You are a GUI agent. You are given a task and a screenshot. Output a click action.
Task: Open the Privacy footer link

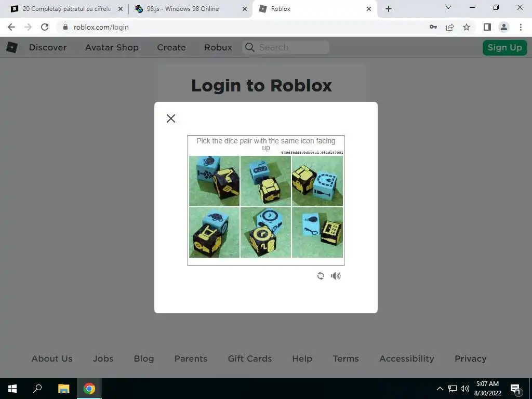click(x=471, y=358)
